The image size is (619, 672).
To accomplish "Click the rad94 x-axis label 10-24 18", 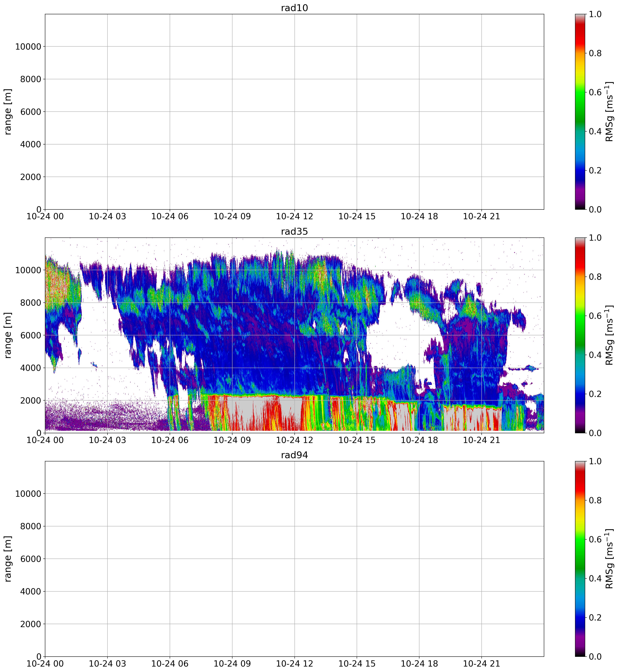I will (419, 664).
